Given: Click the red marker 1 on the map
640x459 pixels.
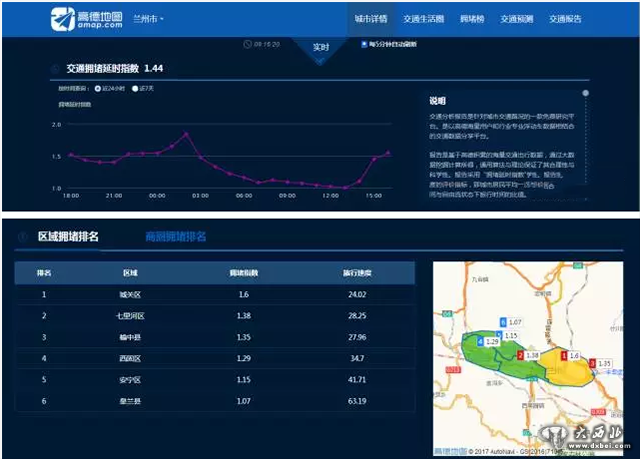Looking at the screenshot, I should click(x=563, y=356).
